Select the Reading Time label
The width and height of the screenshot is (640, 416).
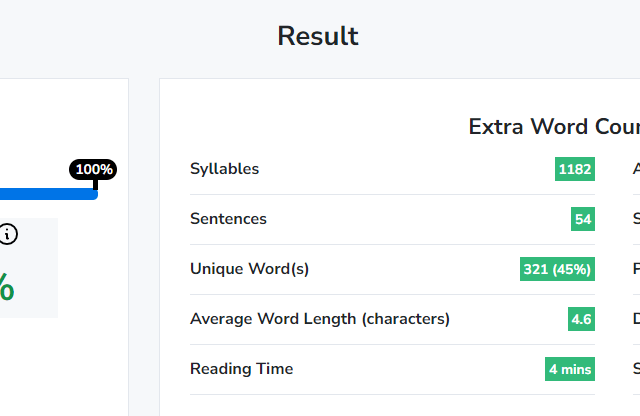tap(241, 369)
